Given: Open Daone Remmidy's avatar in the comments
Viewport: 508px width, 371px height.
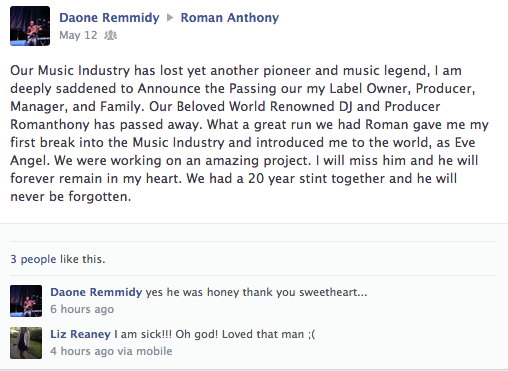Looking at the screenshot, I should pyautogui.click(x=26, y=301).
